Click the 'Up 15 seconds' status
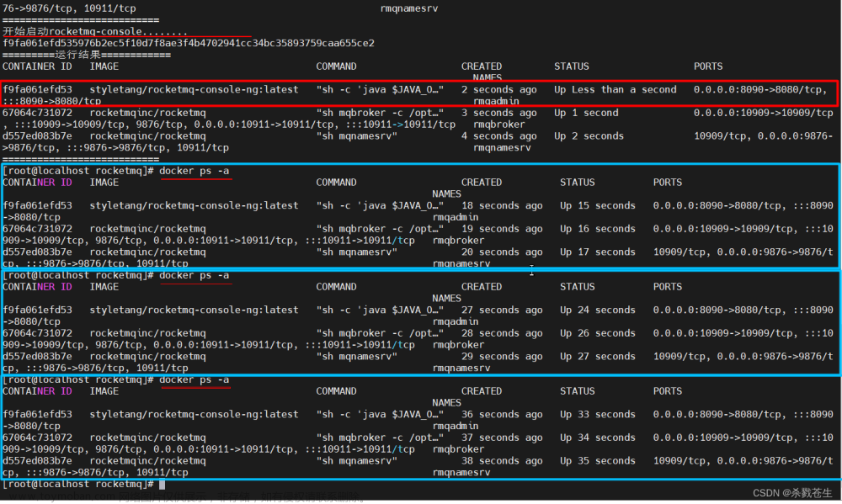842x504 pixels. 598,205
